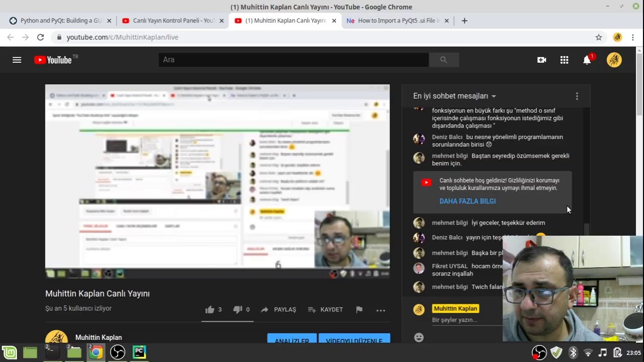Click the 'Muhittin Kaplan Canlı Yayını' video title
Viewport: 644px width, 362px height.
(x=98, y=294)
